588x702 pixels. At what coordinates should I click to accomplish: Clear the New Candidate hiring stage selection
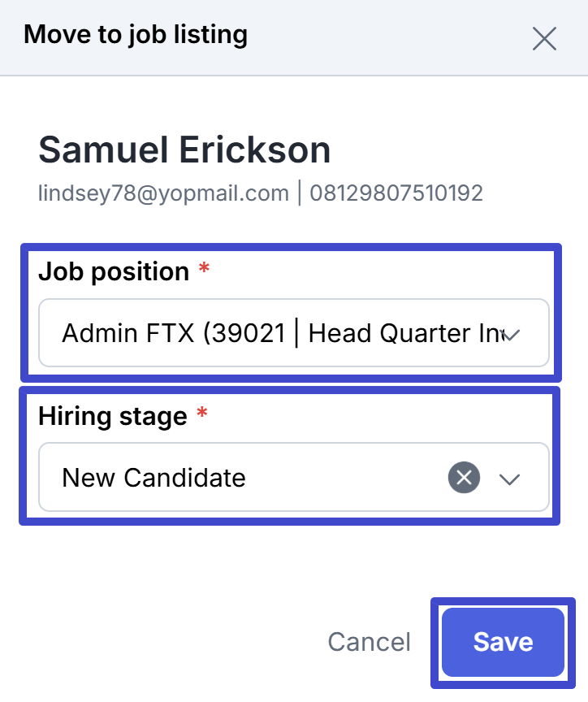click(x=464, y=478)
